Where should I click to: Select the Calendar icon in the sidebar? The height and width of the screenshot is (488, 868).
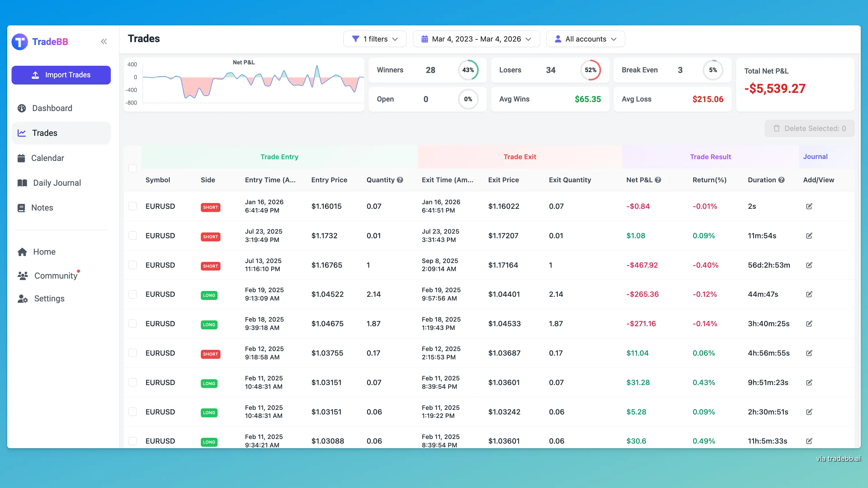pyautogui.click(x=22, y=157)
